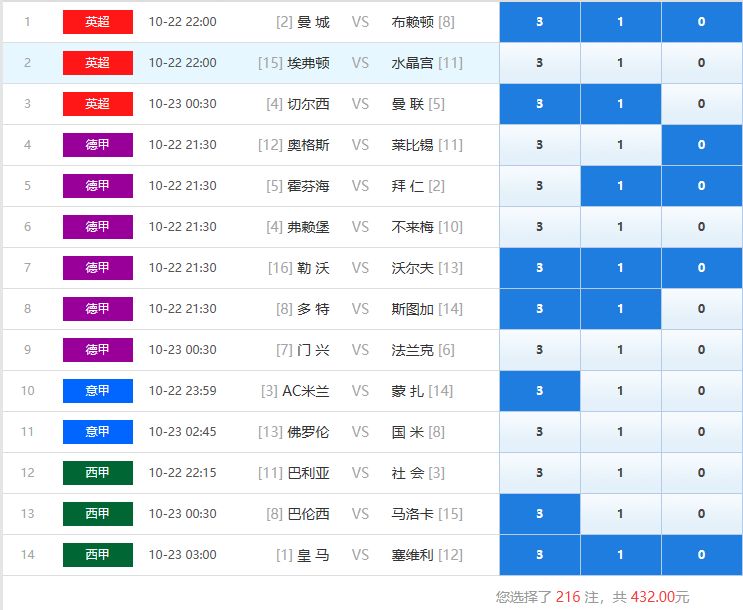Select result 3 for 门兴 vs 法兰克

pyautogui.click(x=540, y=350)
